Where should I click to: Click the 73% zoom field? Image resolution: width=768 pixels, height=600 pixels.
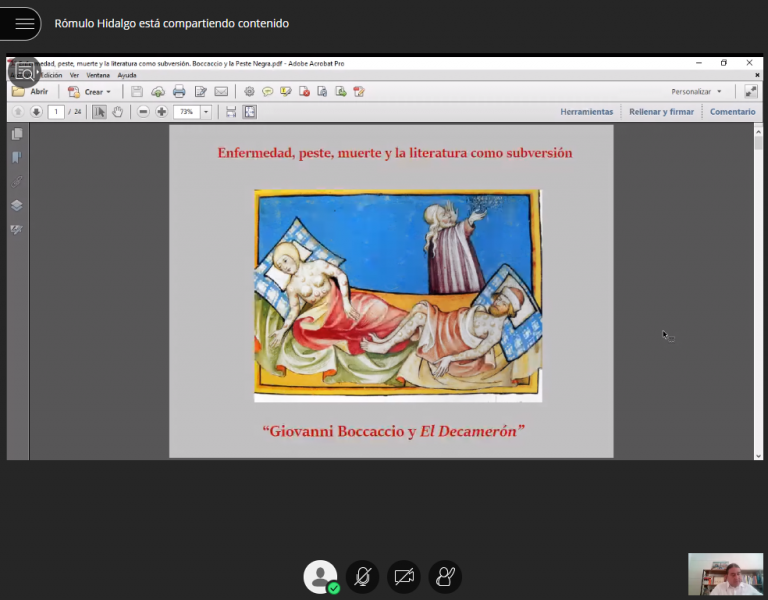187,112
